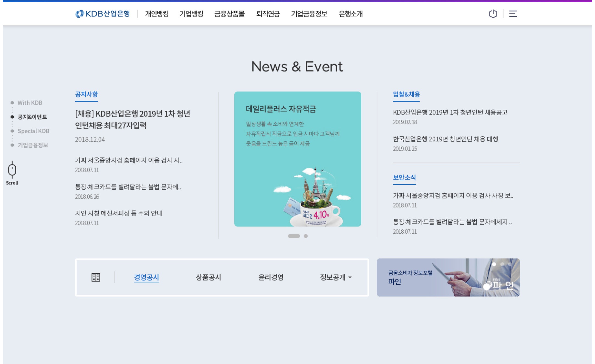595x364 pixels.
Task: Click the date 2018.12.04
Action: [x=90, y=139]
